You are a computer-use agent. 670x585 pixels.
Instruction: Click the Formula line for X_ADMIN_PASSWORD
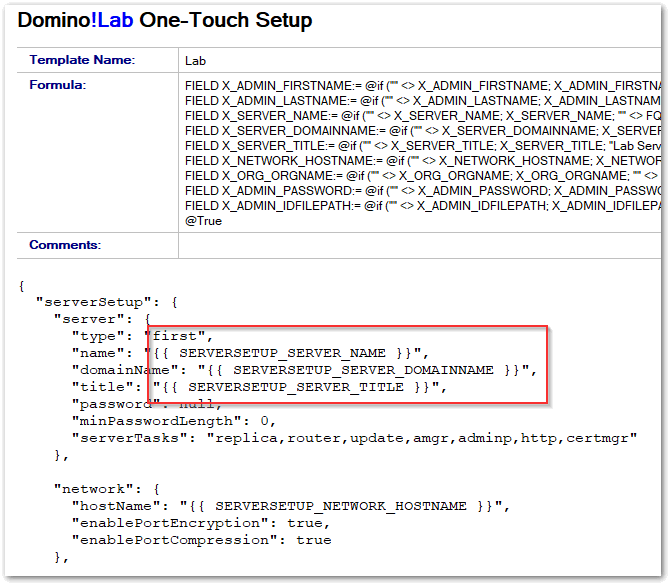tap(423, 191)
